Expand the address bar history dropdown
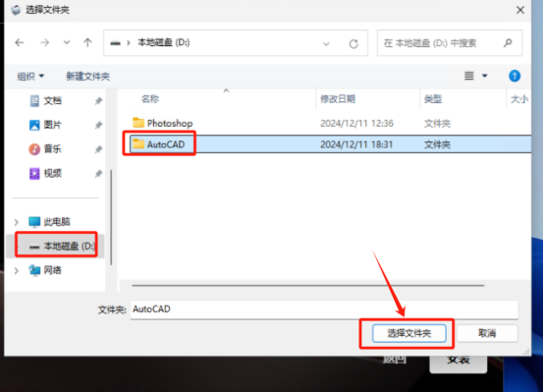This screenshot has height=392, width=544. [326, 44]
